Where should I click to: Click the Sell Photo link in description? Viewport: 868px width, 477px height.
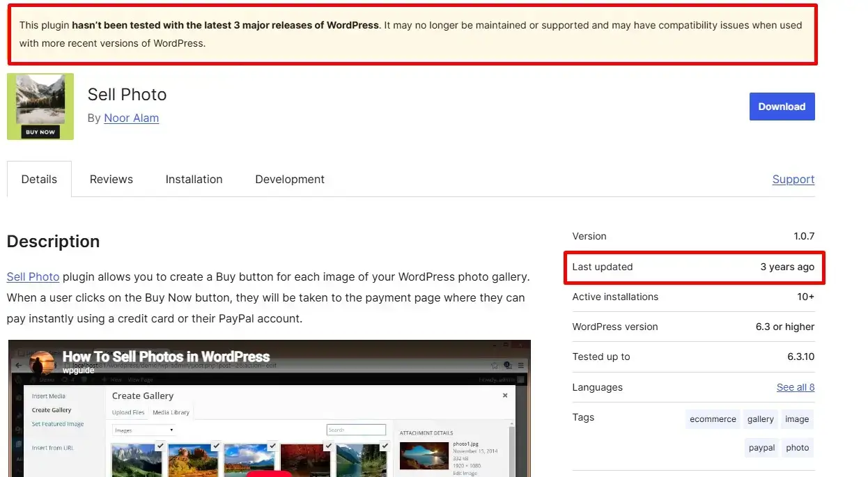pyautogui.click(x=33, y=276)
